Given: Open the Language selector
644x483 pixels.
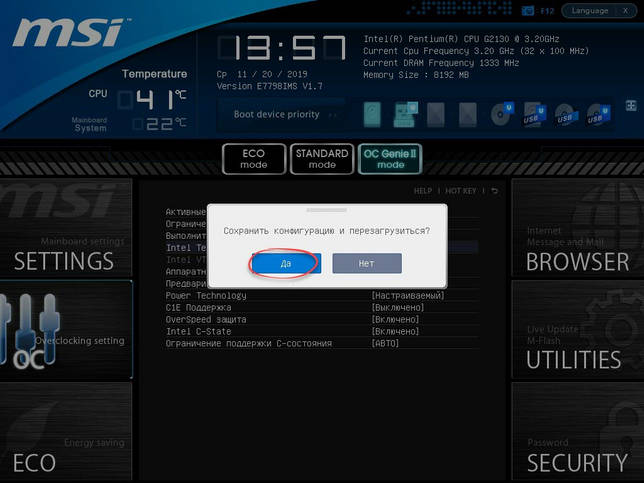Looking at the screenshot, I should 590,11.
